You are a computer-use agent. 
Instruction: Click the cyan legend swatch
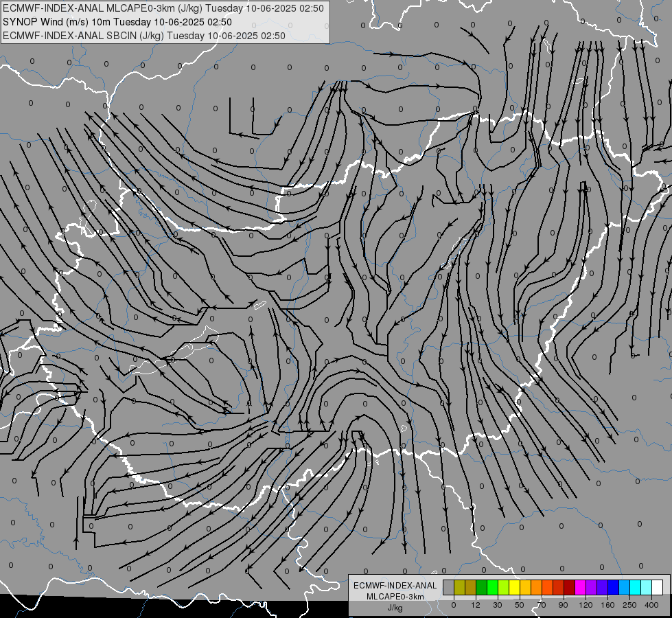click(635, 587)
